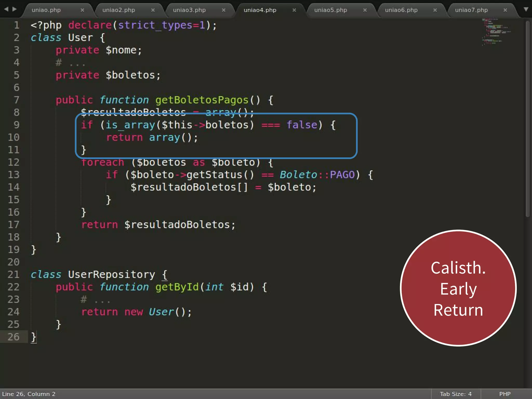Switch to the uniao2.php tab

pyautogui.click(x=118, y=10)
